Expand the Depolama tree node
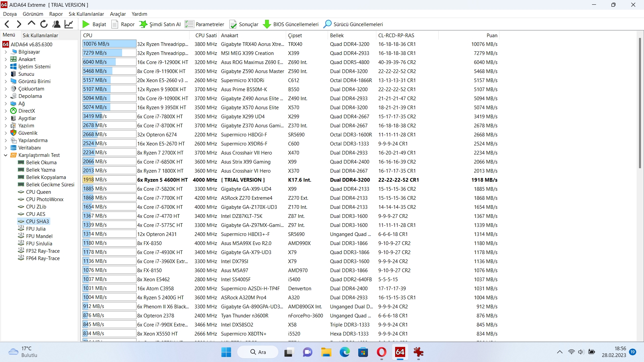 click(6, 96)
